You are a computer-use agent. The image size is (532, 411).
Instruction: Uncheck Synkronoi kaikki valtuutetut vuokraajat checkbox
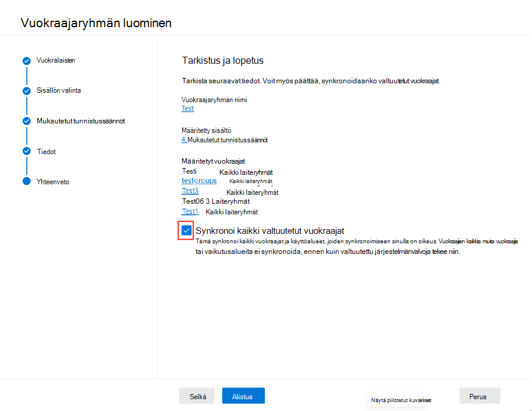point(186,231)
